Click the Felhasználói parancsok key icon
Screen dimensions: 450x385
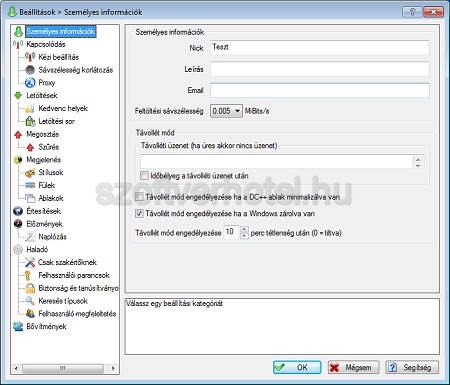click(x=28, y=275)
